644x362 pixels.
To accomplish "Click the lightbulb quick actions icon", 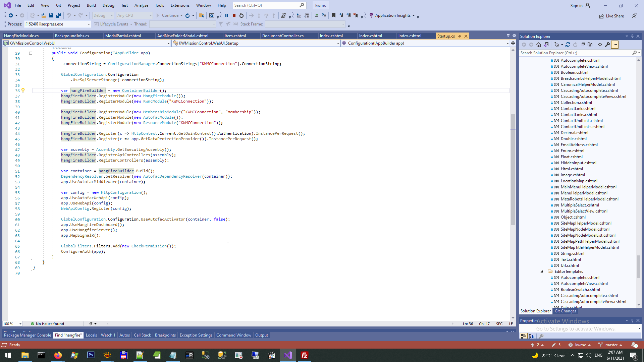I will click(23, 90).
